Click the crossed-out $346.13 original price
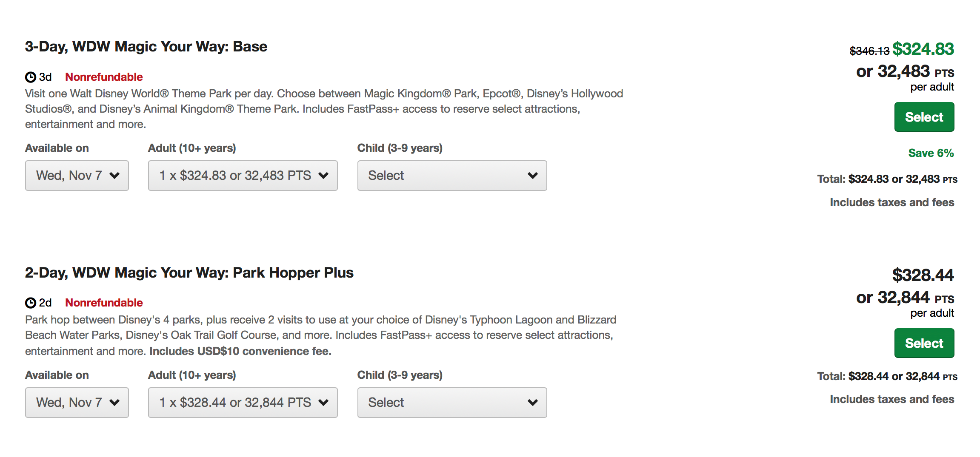 point(869,51)
